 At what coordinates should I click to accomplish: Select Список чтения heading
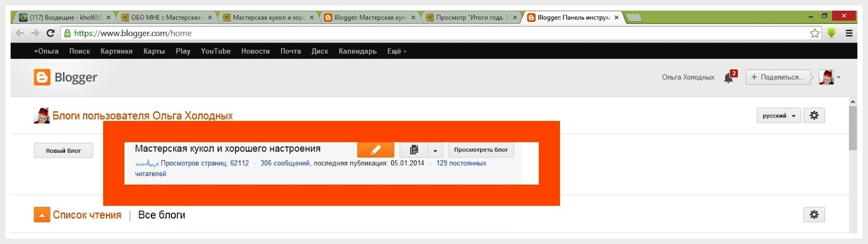(87, 215)
